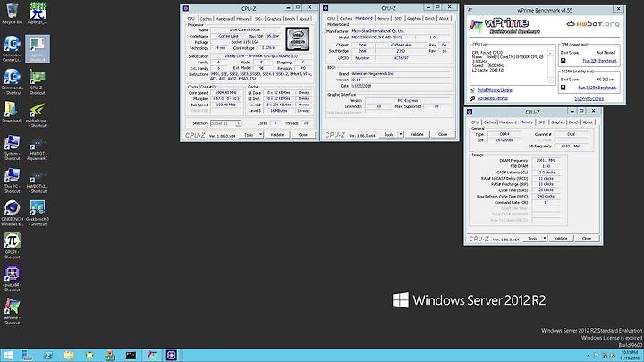The height and width of the screenshot is (362, 644).
Task: Open the Command Center Lite desktop icon
Action: click(12, 49)
